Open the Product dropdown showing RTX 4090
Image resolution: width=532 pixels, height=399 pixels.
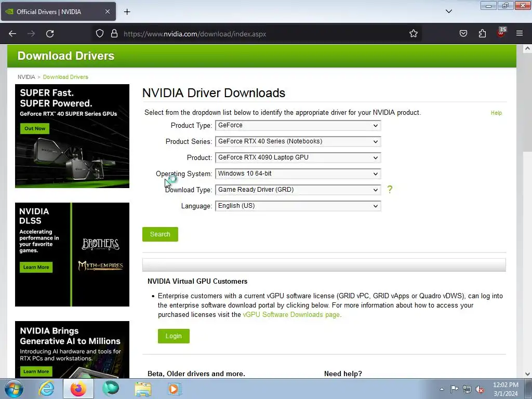coord(298,158)
